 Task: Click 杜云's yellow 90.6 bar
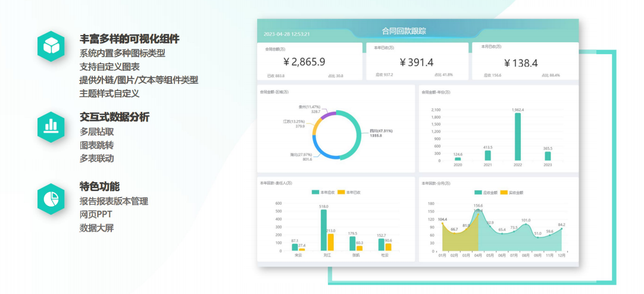[x=388, y=247]
